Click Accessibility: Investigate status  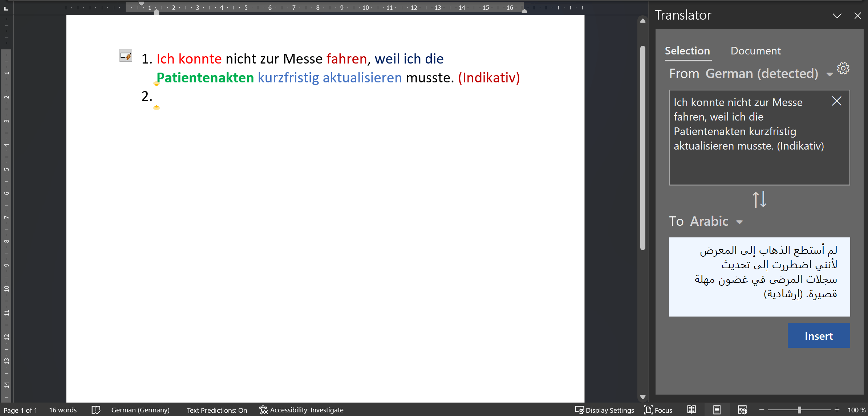301,410
